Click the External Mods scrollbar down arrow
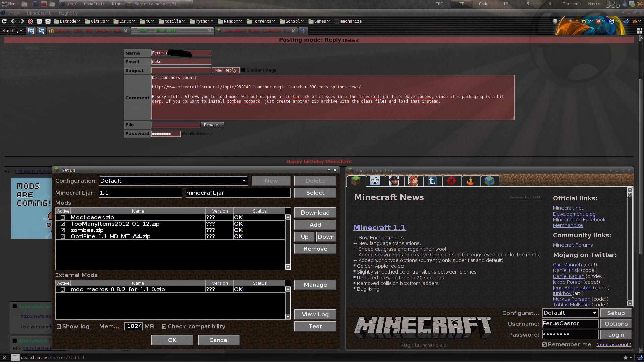 [288, 317]
